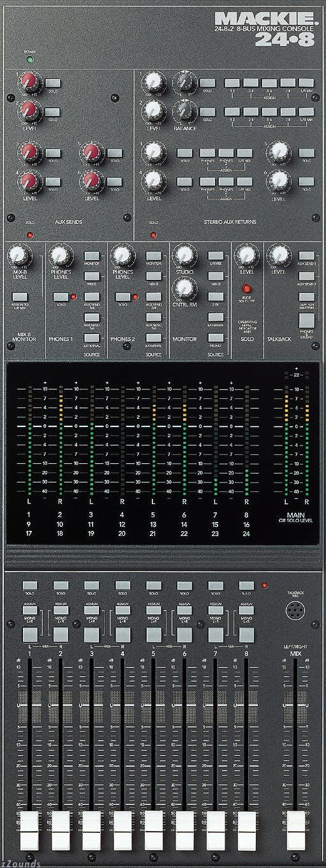
Task: Turn the Talkback level knob
Action: [278, 257]
